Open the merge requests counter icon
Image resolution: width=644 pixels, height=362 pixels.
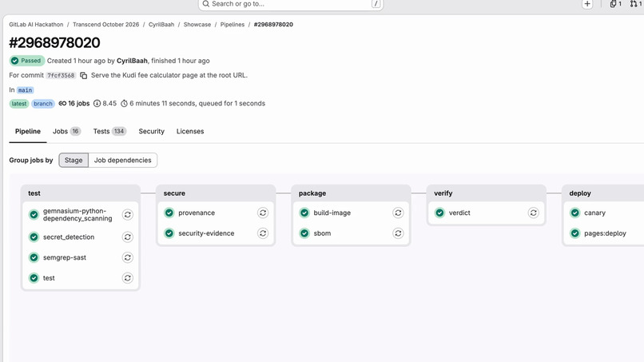(x=635, y=4)
